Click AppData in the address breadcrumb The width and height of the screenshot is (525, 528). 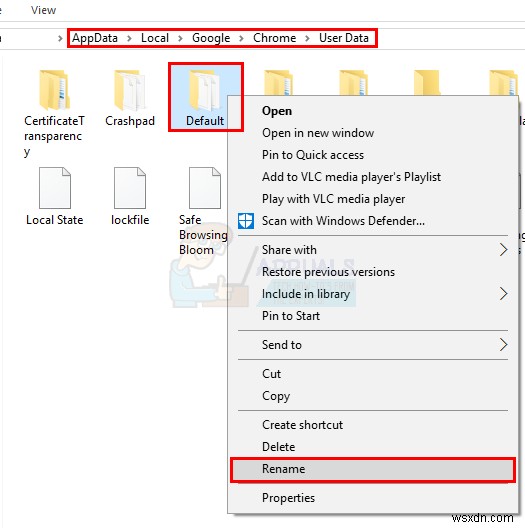[x=95, y=38]
